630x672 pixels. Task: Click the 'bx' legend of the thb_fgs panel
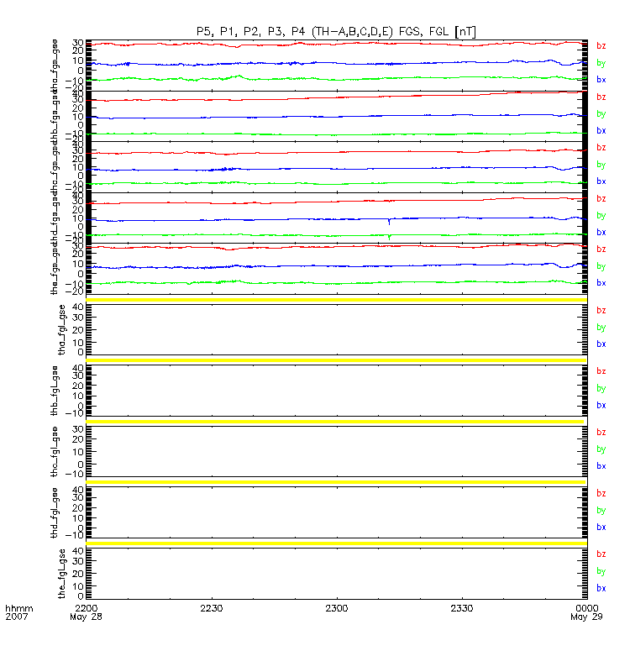[x=601, y=130]
